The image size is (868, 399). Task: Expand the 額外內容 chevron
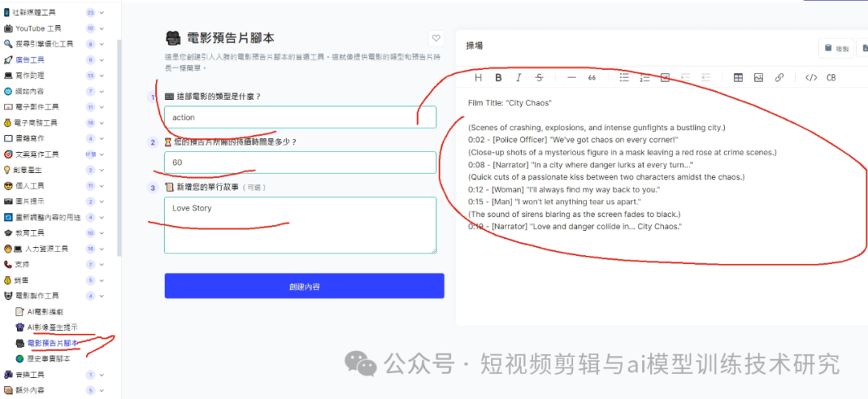coord(102,390)
